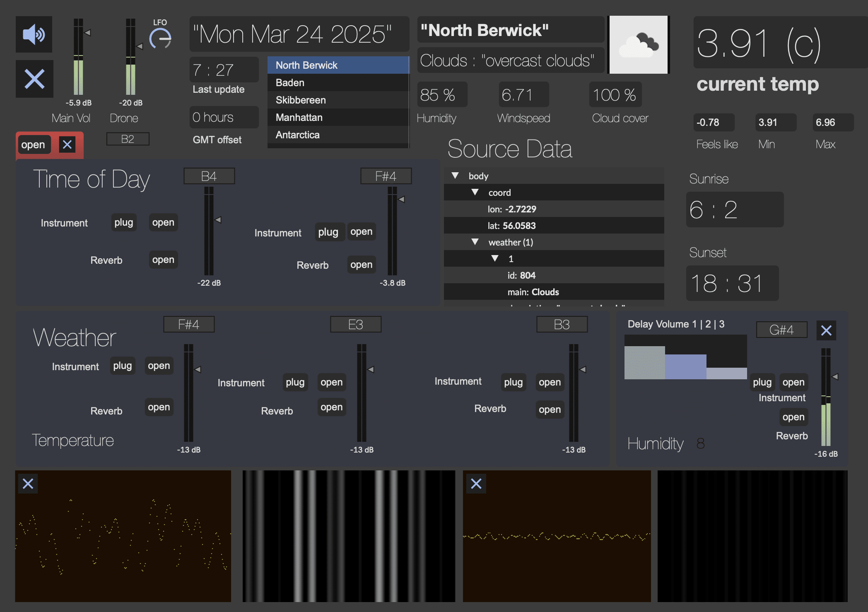The image size is (868, 612).
Task: Toggle the X next to red open button
Action: [x=67, y=145]
